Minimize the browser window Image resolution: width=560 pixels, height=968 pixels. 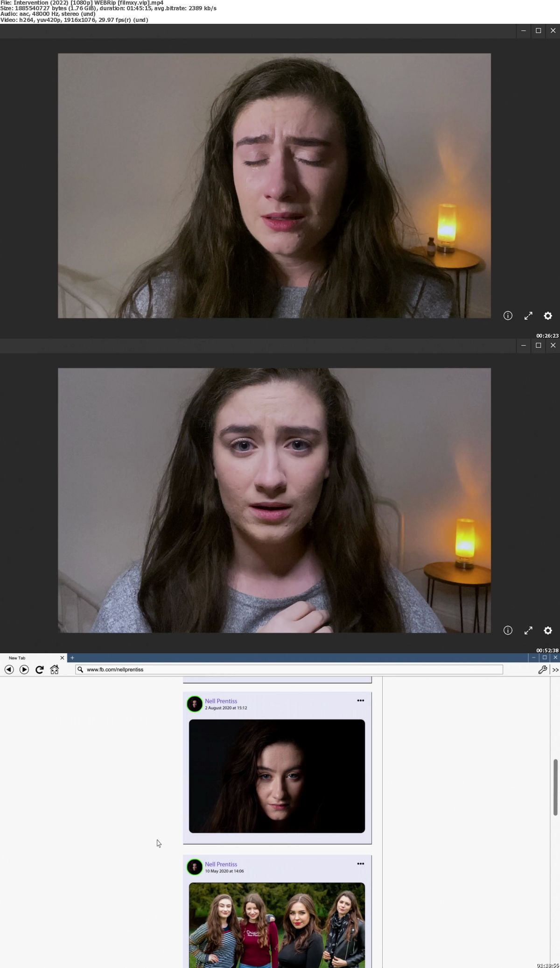[x=534, y=657]
